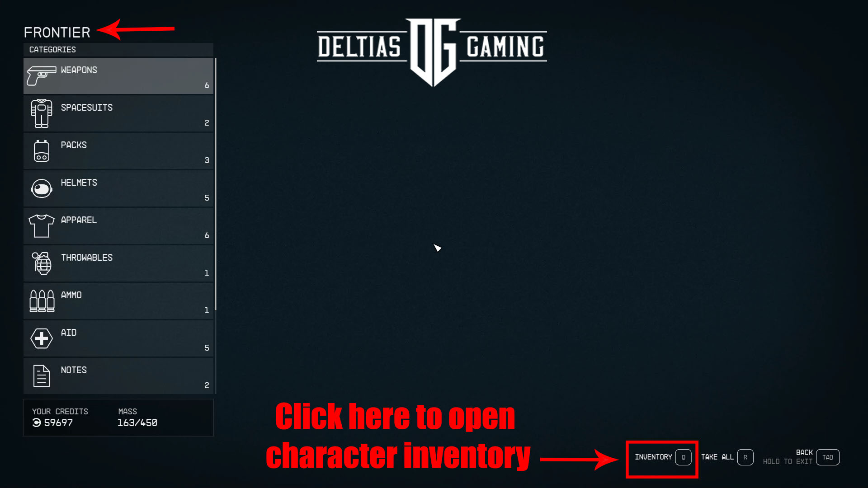Select the Packs category icon
This screenshot has height=488, width=868.
click(x=41, y=151)
